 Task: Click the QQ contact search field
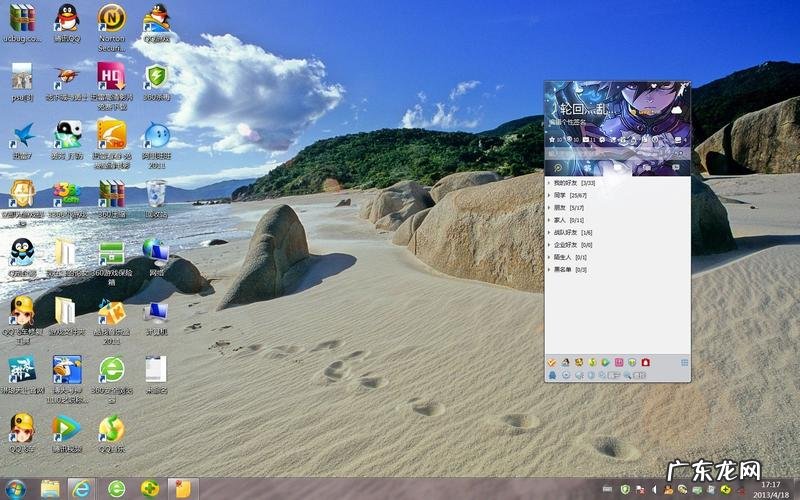pyautogui.click(x=610, y=154)
